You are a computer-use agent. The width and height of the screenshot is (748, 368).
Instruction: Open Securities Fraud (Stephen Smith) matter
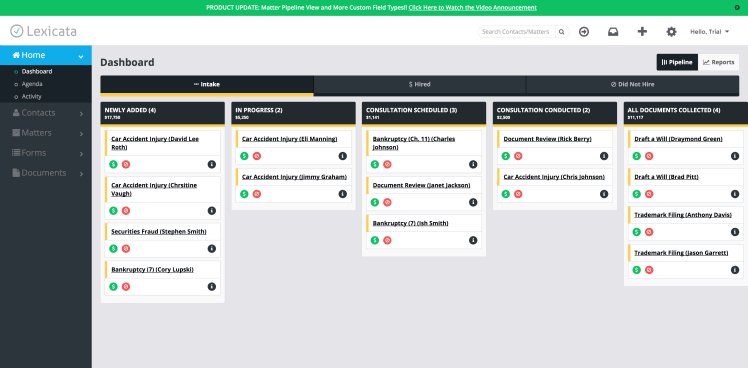[159, 231]
